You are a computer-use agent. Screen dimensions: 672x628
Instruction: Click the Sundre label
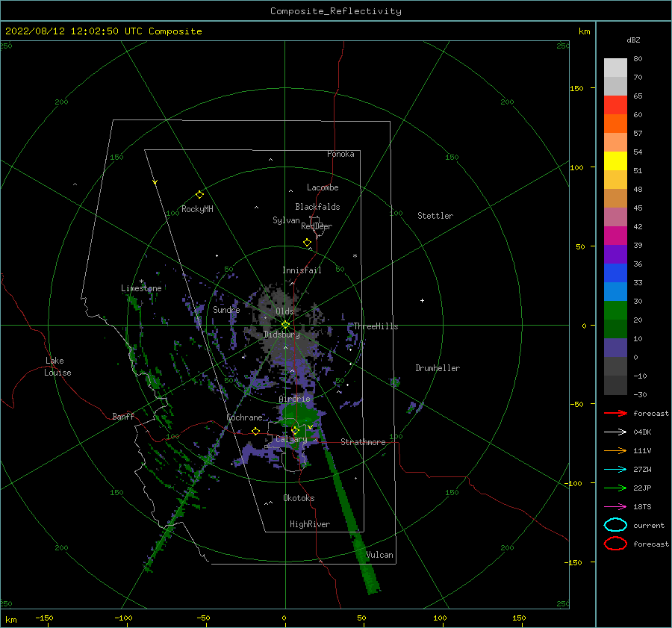(226, 309)
